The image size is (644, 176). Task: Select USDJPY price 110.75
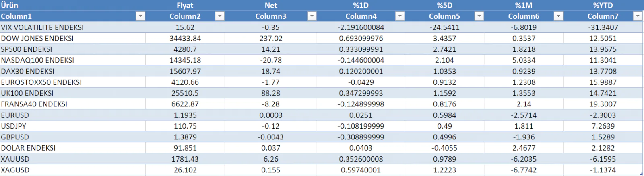pyautogui.click(x=185, y=126)
